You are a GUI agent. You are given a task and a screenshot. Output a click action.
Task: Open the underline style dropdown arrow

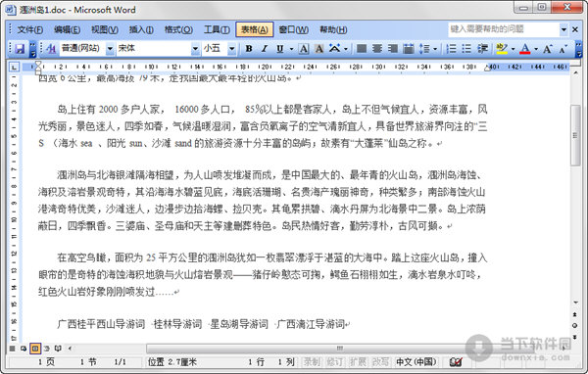point(291,49)
